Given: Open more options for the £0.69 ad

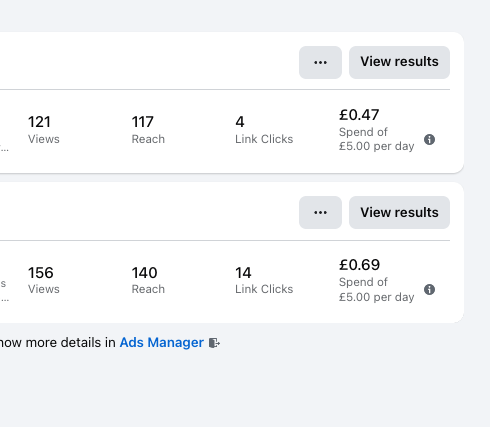Looking at the screenshot, I should tap(320, 212).
